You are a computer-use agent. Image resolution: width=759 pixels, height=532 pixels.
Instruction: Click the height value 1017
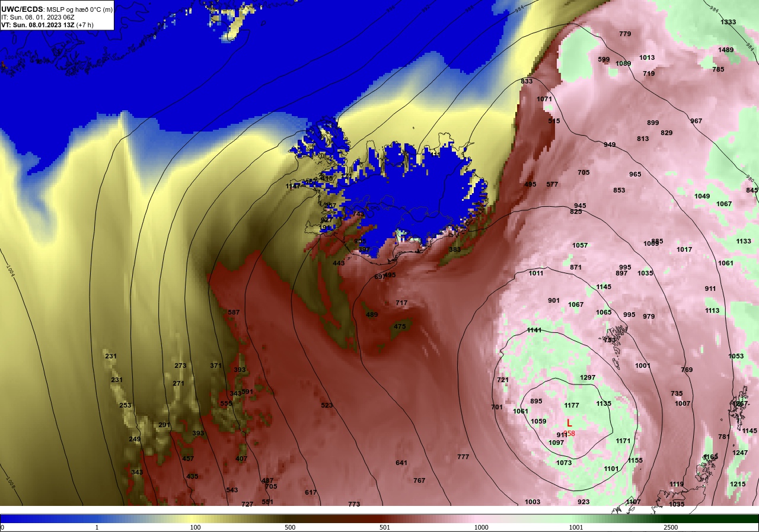684,249
